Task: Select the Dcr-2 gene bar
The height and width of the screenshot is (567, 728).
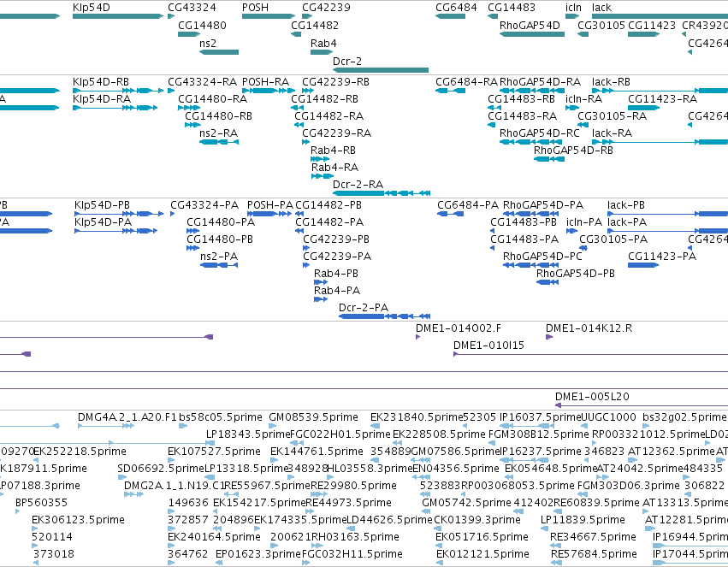Action: click(381, 70)
